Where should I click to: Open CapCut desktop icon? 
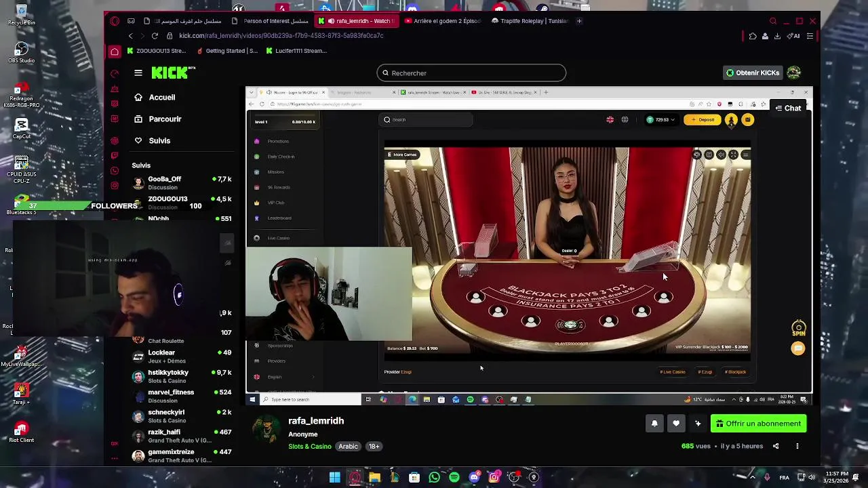pyautogui.click(x=21, y=129)
